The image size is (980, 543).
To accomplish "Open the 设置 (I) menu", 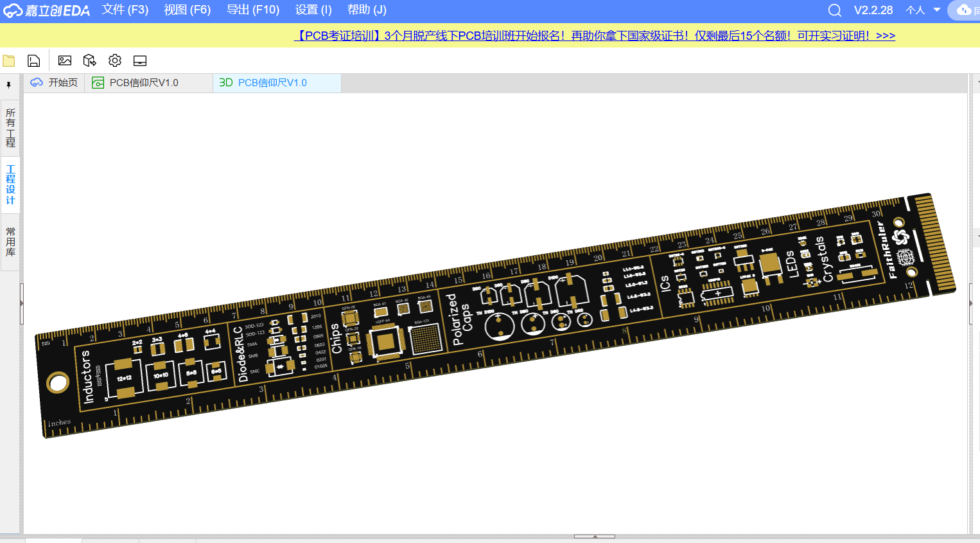I will 313,10.
